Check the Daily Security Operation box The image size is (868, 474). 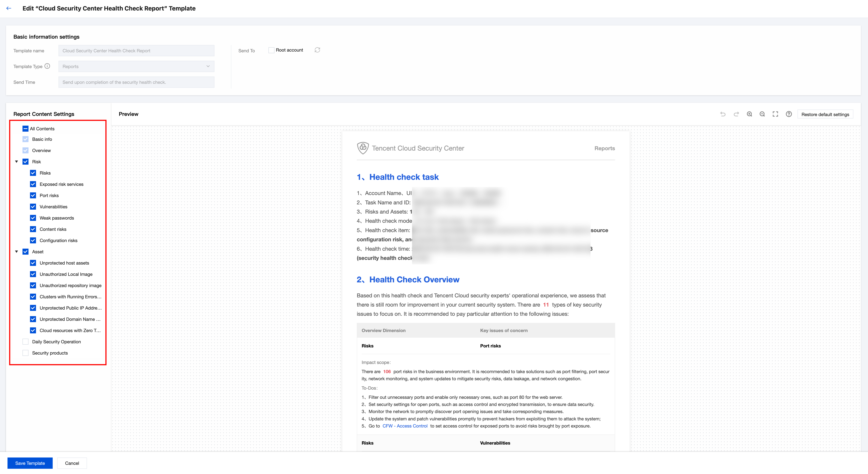click(26, 342)
